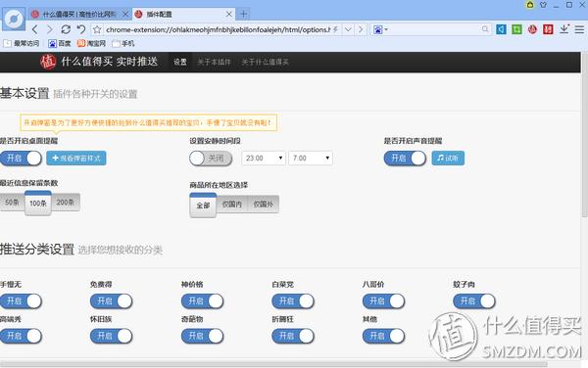
Task: Click the lightning speed-mode icon in address bar
Action: pos(335,29)
